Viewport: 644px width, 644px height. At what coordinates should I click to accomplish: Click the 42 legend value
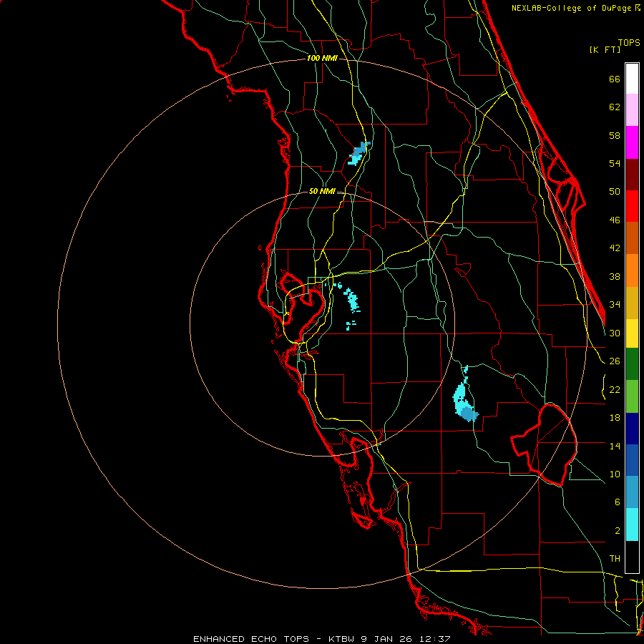[615, 248]
